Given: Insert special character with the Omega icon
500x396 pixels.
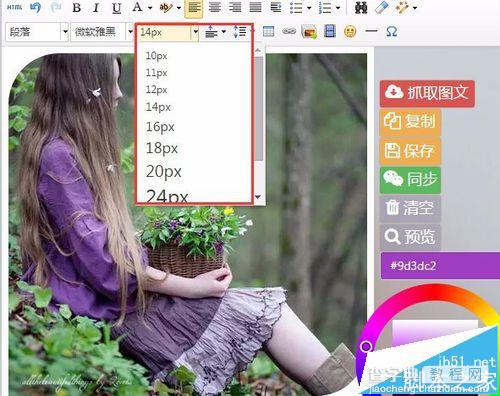Looking at the screenshot, I should pos(391,32).
